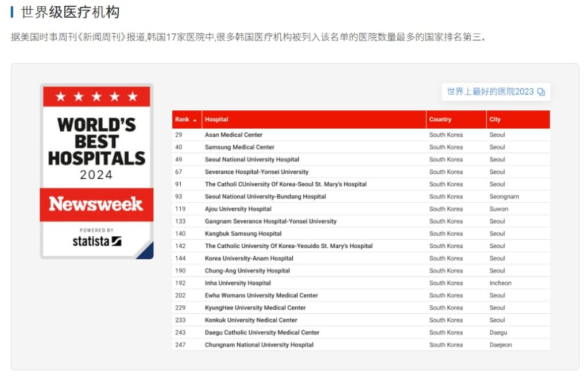Click Chungnam National University Hospital row
The width and height of the screenshot is (588, 376).
[259, 345]
